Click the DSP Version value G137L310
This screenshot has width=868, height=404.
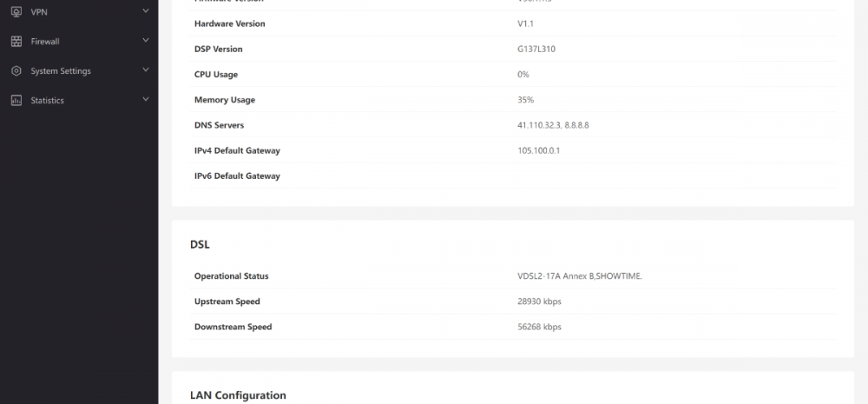pos(536,49)
